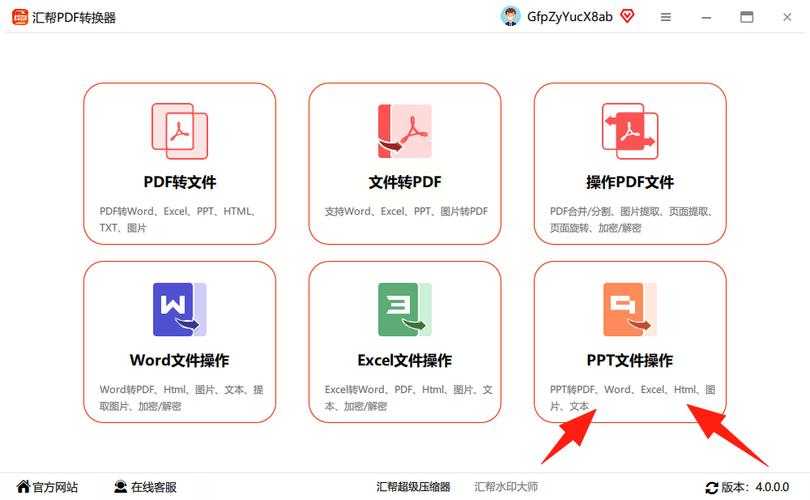The height and width of the screenshot is (500, 810).
Task: Minimize the application window
Action: [x=706, y=17]
